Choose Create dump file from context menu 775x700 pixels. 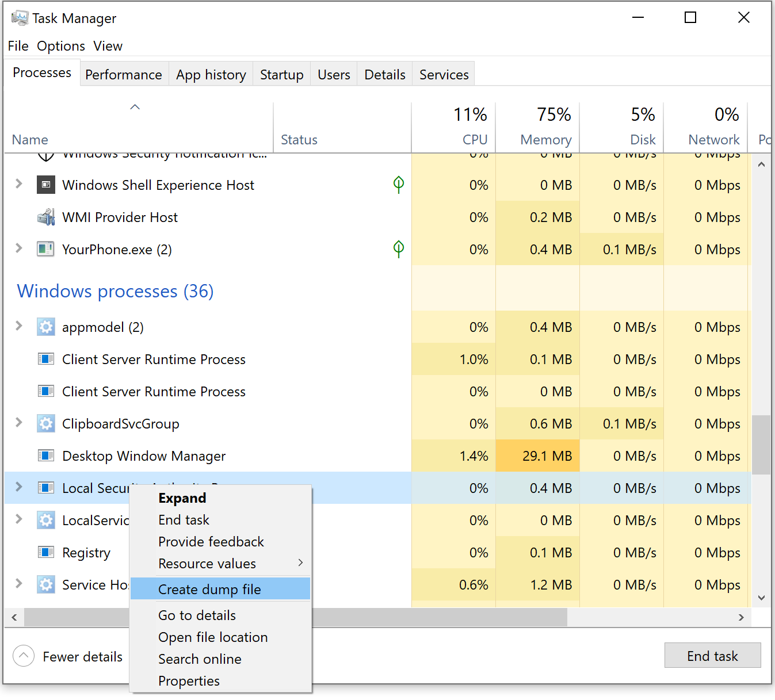[x=209, y=589]
